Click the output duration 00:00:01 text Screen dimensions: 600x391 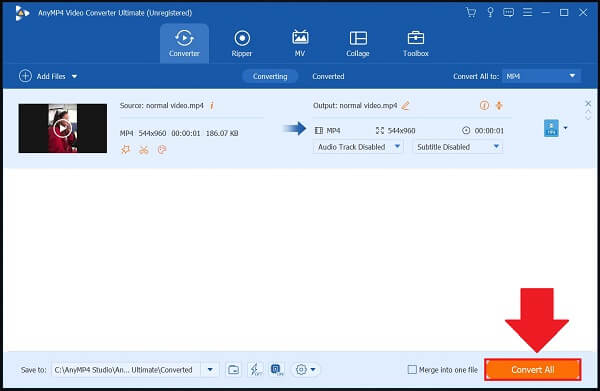click(x=489, y=130)
